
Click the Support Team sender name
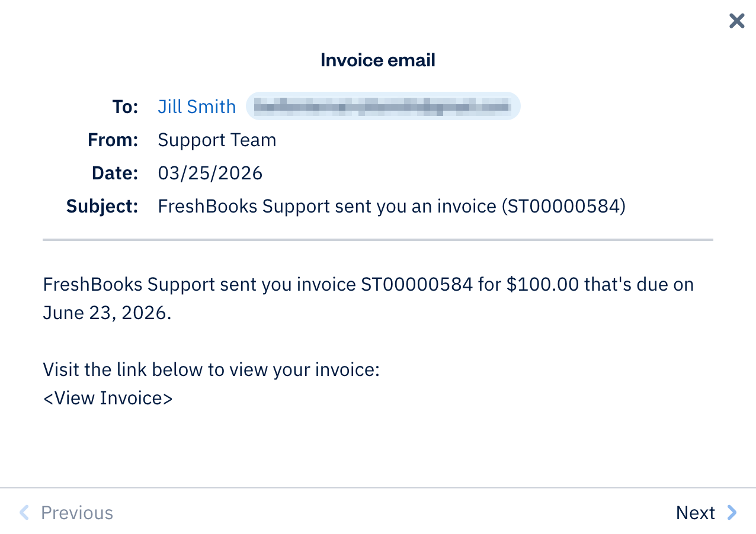coord(217,140)
